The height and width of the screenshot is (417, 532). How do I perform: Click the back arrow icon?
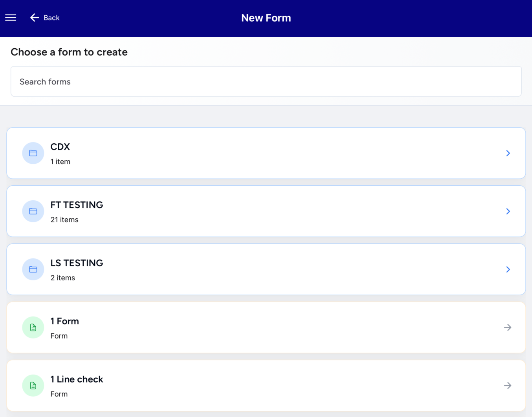point(35,18)
